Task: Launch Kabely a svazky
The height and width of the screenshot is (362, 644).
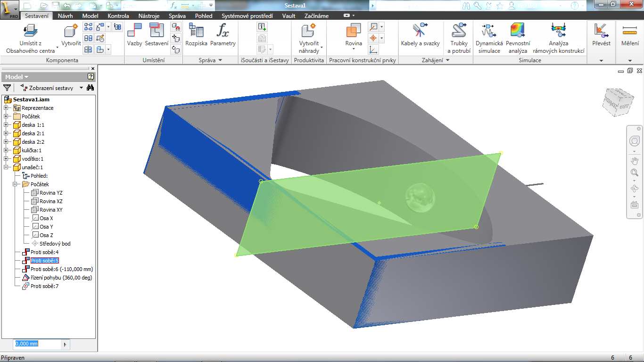Action: tap(420, 35)
